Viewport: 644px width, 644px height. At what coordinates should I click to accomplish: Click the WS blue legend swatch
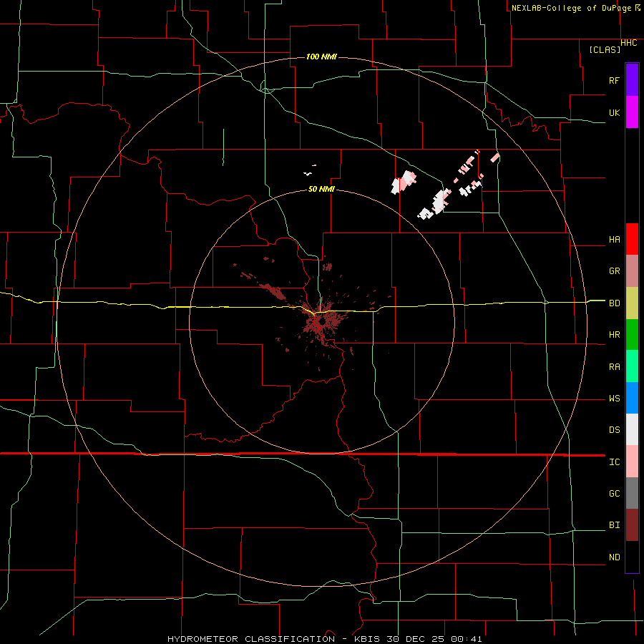point(632,398)
